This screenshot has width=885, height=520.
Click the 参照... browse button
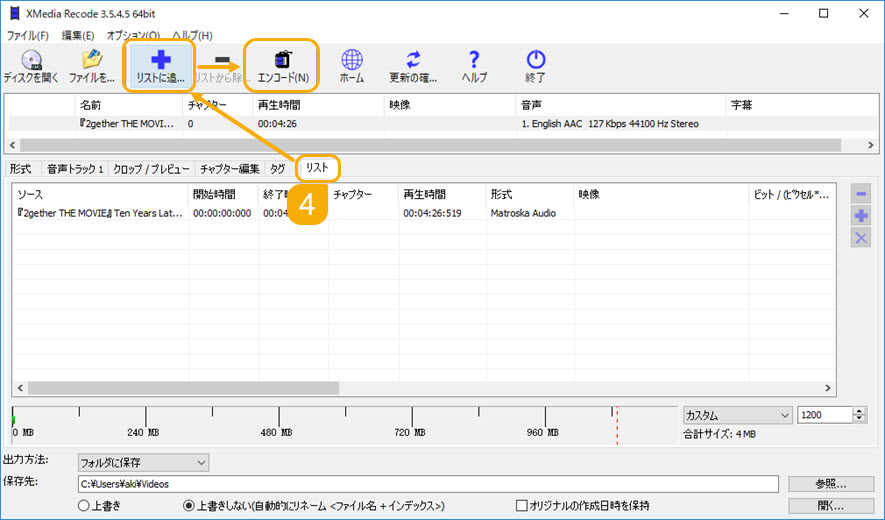(x=831, y=484)
